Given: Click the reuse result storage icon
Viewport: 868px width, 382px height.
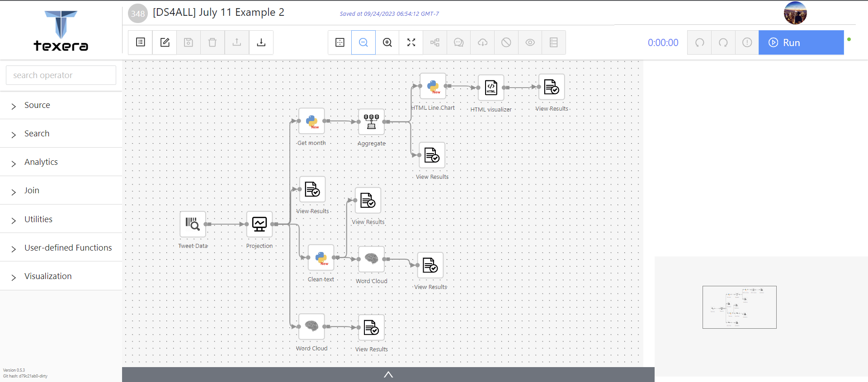Looking at the screenshot, I should point(554,42).
